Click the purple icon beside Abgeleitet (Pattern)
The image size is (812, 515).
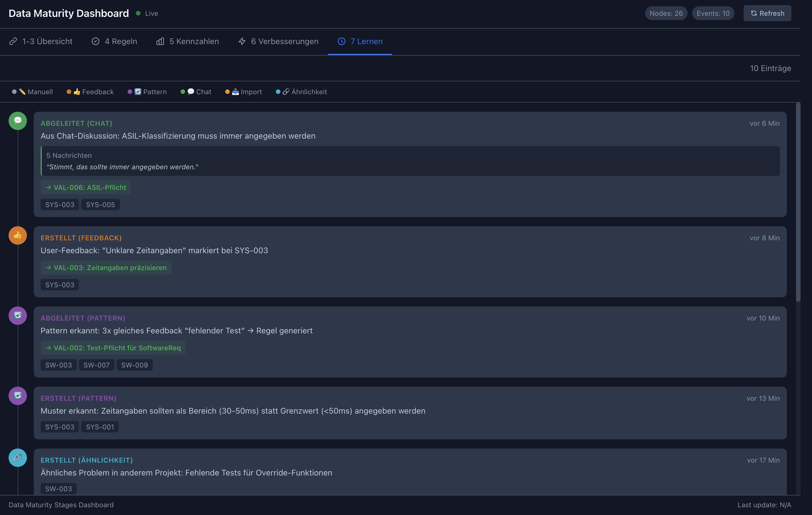(x=17, y=316)
